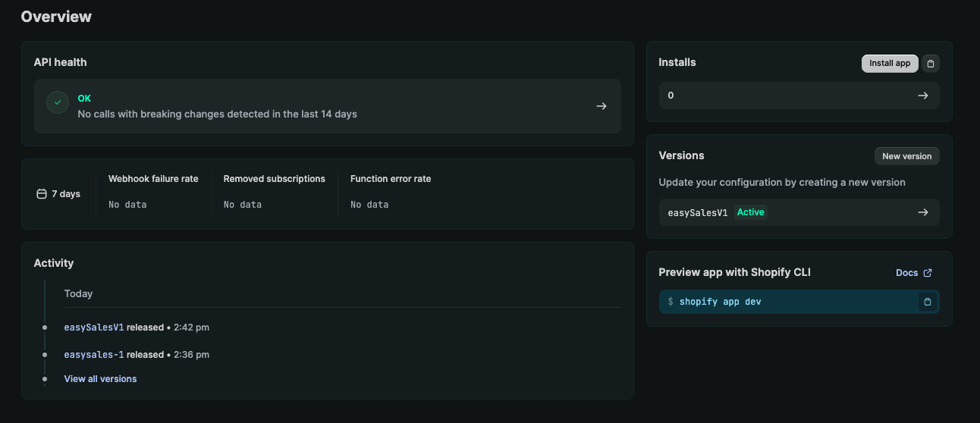Click the Install app button
This screenshot has width=980, height=423.
point(890,64)
